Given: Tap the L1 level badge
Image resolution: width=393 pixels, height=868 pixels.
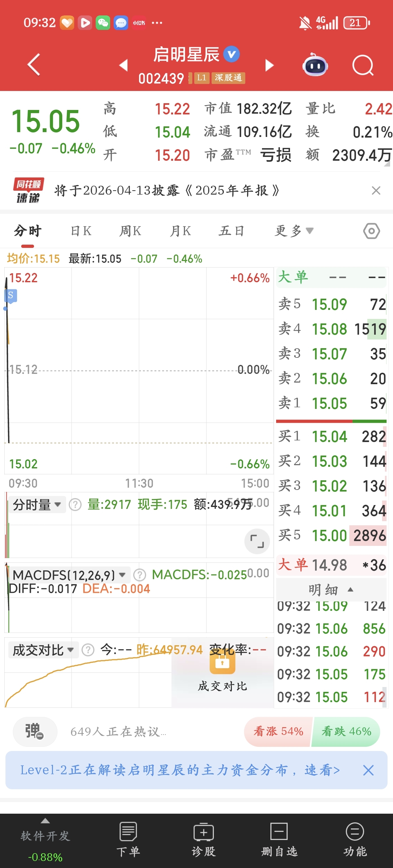Looking at the screenshot, I should [202, 78].
